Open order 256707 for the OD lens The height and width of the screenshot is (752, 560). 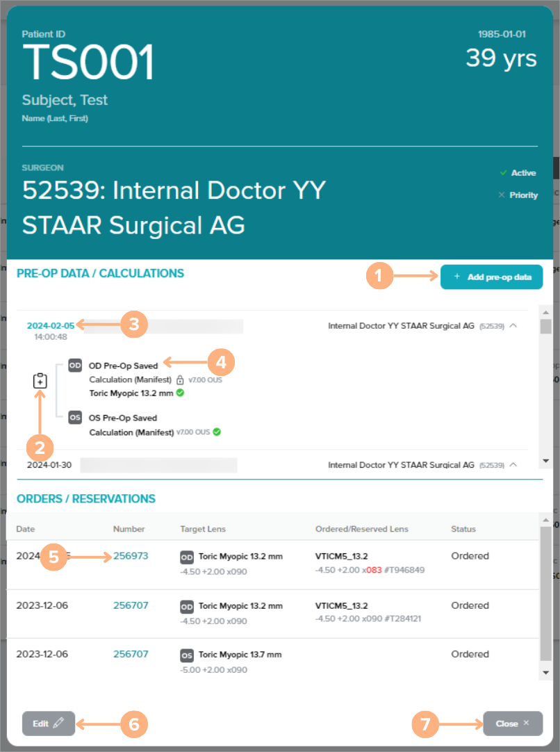[131, 605]
